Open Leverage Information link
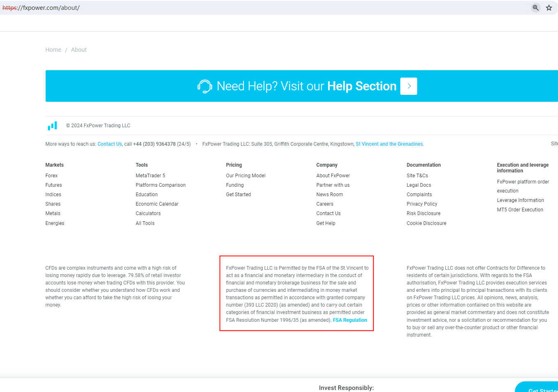 521,200
